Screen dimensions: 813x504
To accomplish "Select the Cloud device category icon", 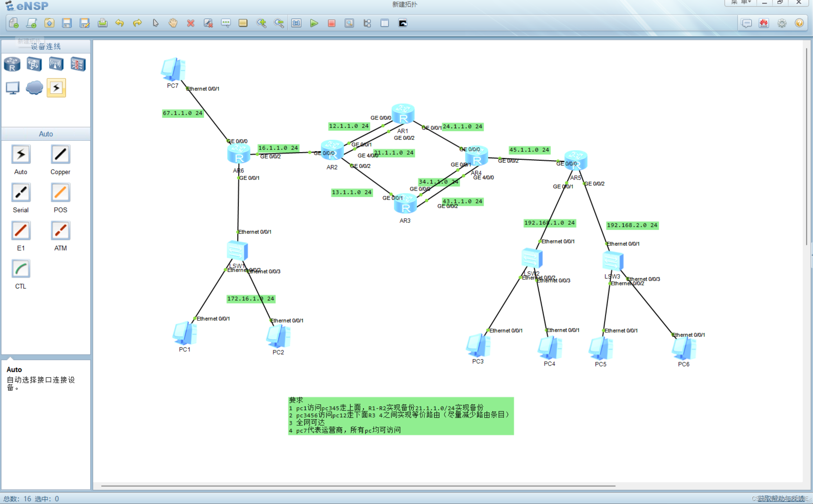I will pos(34,88).
